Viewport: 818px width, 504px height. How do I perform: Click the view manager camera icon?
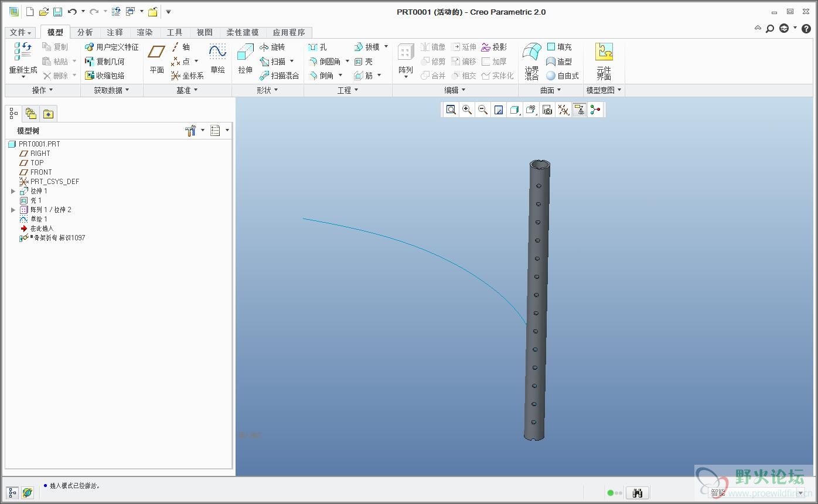547,110
